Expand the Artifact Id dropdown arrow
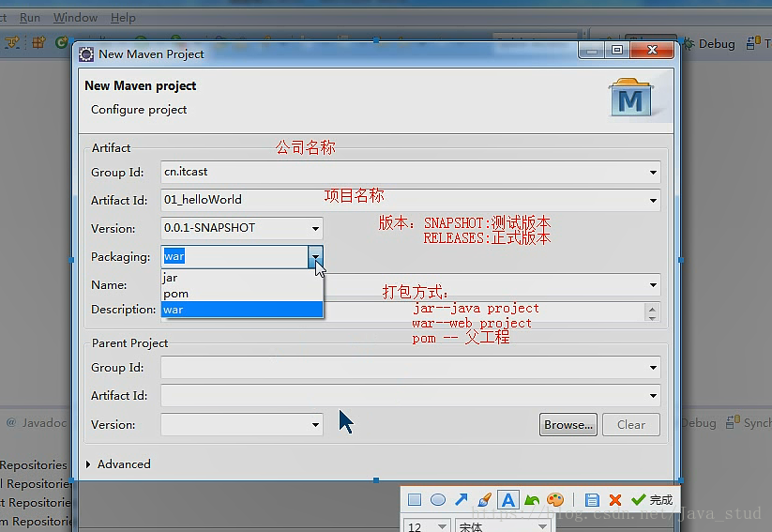Screen dimensions: 772x532 coord(653,201)
